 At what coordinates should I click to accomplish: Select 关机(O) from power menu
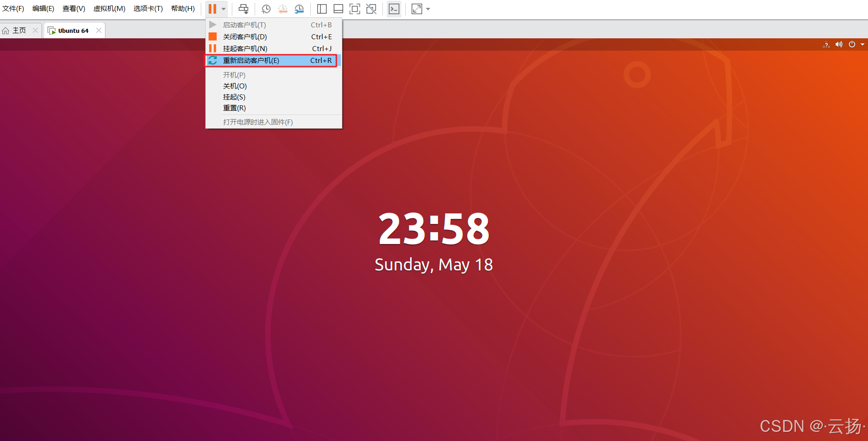273,86
